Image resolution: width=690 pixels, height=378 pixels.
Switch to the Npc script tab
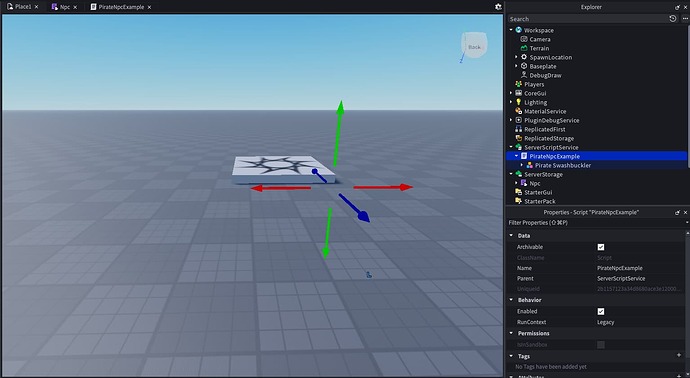tap(61, 7)
